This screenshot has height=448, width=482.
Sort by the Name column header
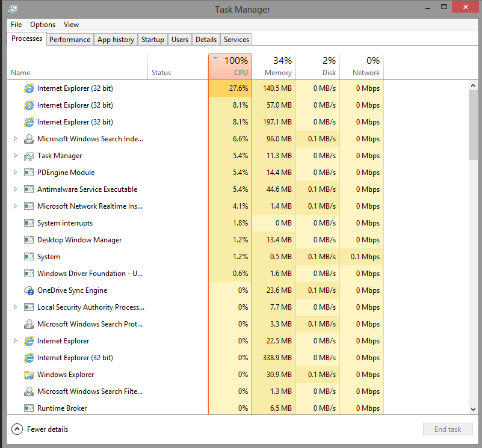tap(78, 67)
